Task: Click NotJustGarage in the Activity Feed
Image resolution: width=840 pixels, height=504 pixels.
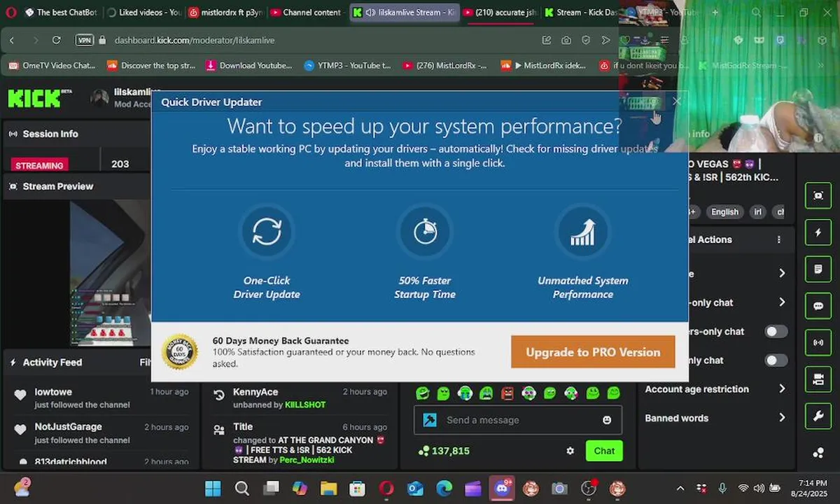Action: pos(101,433)
